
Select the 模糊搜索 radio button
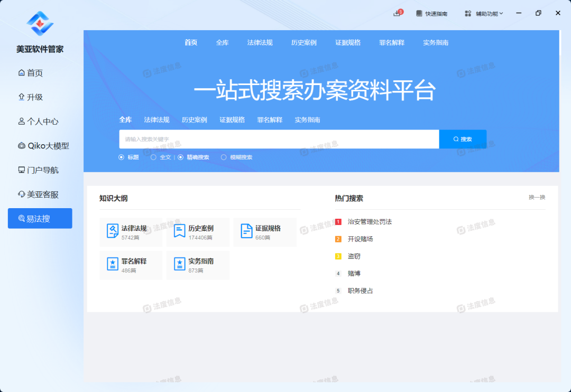point(224,157)
